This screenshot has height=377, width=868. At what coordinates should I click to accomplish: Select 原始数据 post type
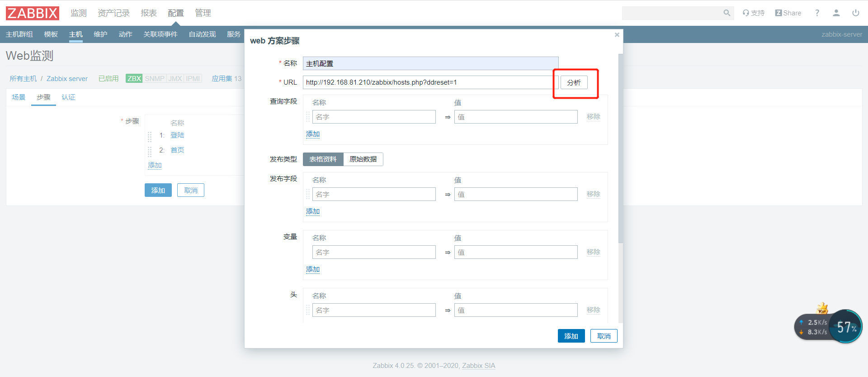[x=363, y=159]
